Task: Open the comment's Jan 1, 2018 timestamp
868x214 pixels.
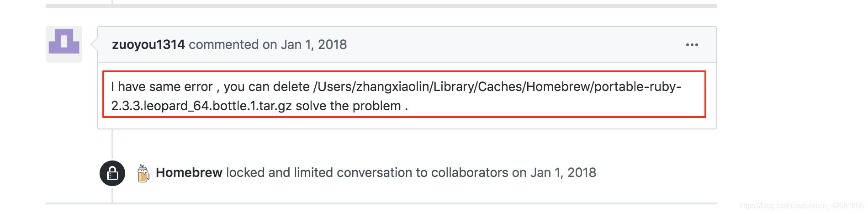Action: point(313,44)
